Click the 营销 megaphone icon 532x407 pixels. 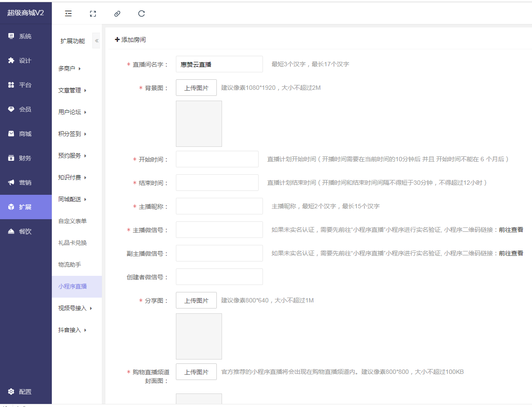[11, 183]
